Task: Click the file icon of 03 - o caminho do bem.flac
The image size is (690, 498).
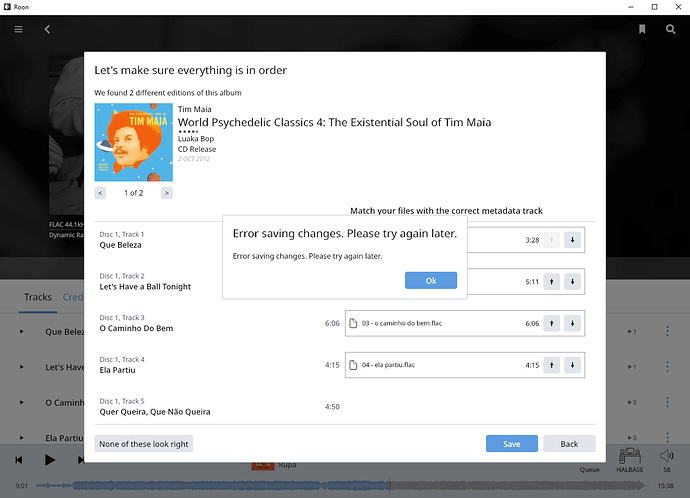Action: point(353,323)
